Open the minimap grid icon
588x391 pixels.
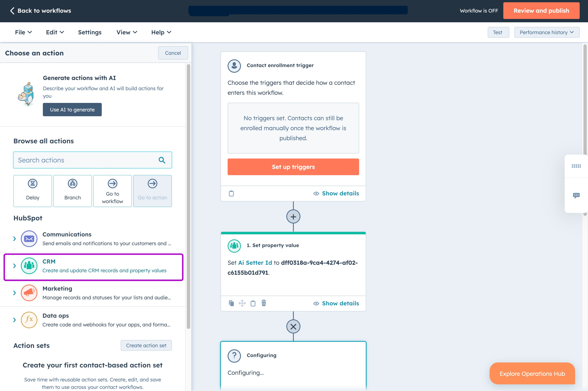coord(576,166)
